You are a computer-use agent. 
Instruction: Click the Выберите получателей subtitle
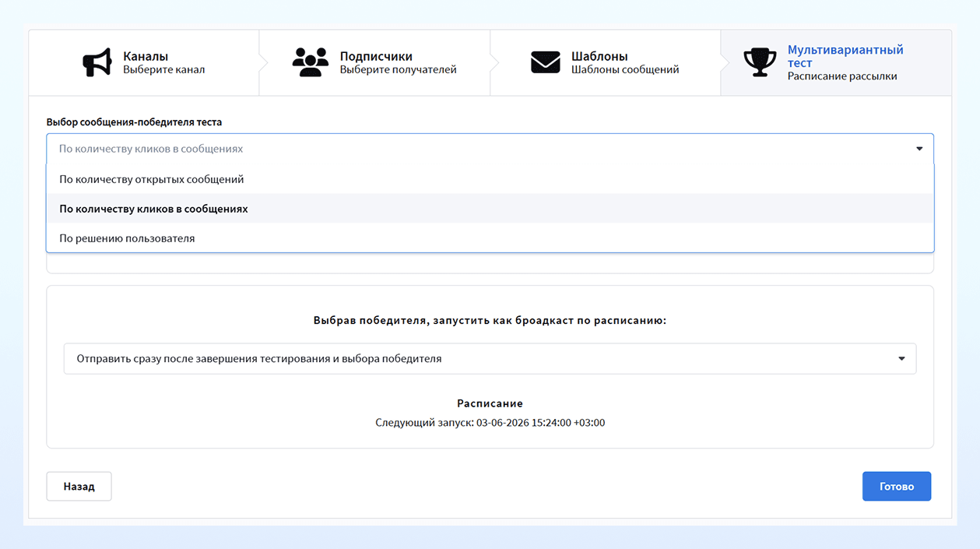pos(398,69)
